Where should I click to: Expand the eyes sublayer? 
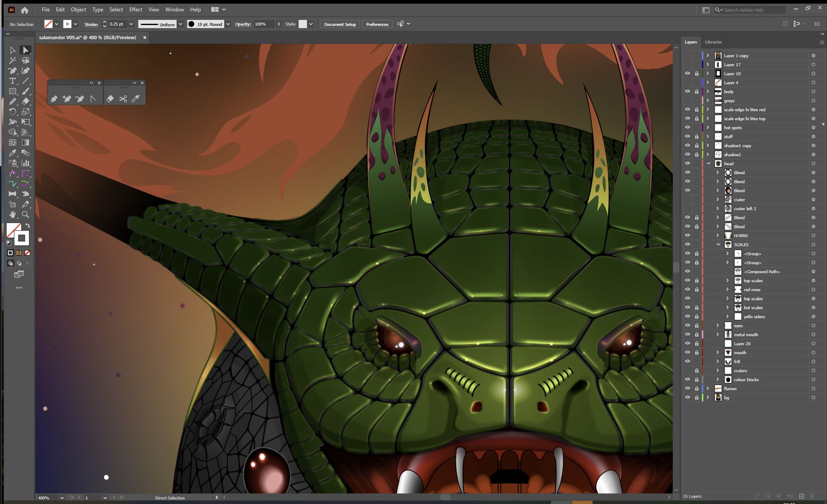(x=718, y=326)
